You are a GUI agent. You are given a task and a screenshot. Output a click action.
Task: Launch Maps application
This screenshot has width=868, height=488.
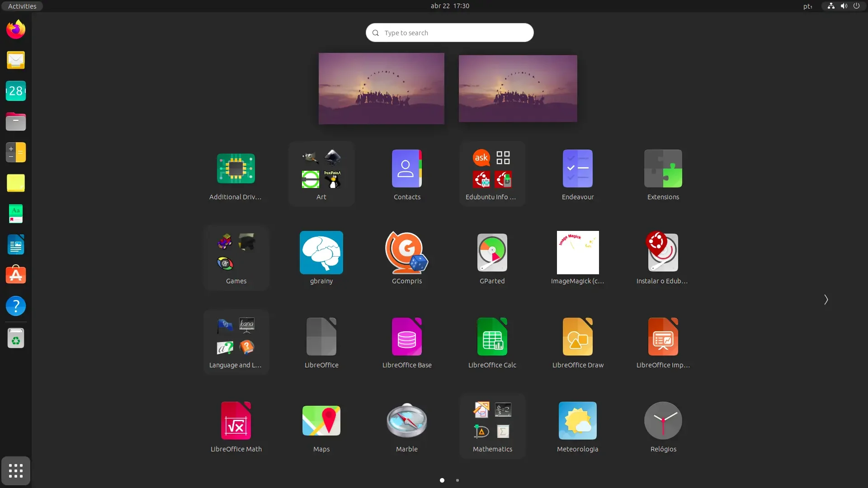(x=321, y=427)
